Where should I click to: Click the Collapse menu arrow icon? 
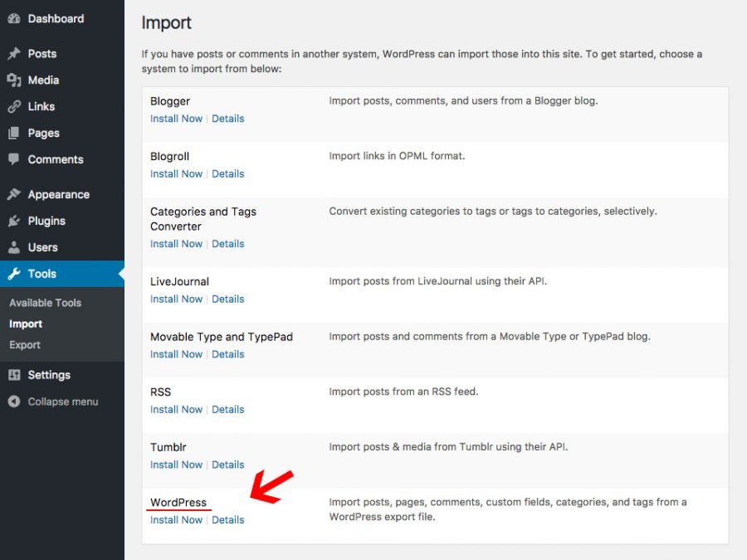[x=14, y=402]
